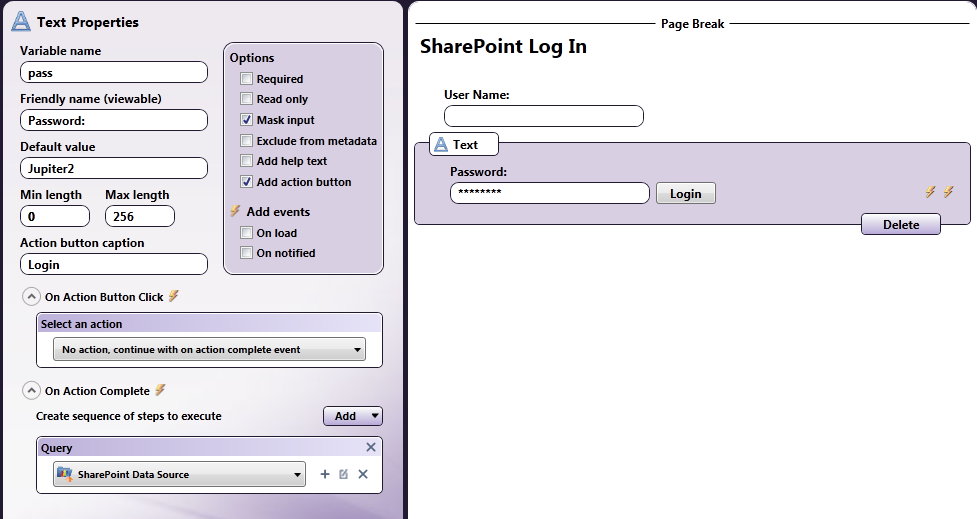Select the Text tab on the form control
The width and height of the screenshot is (977, 519).
(464, 145)
